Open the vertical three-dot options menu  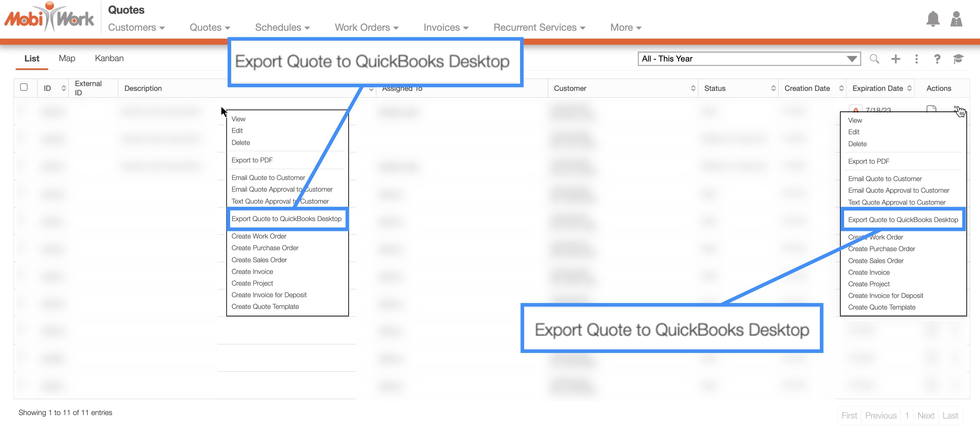click(x=916, y=59)
